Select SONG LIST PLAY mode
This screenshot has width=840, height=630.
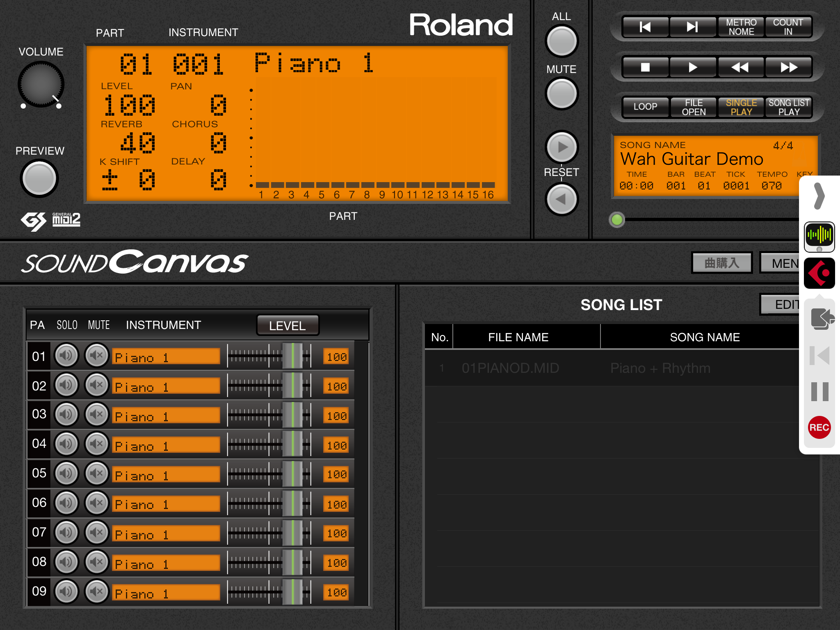click(788, 107)
